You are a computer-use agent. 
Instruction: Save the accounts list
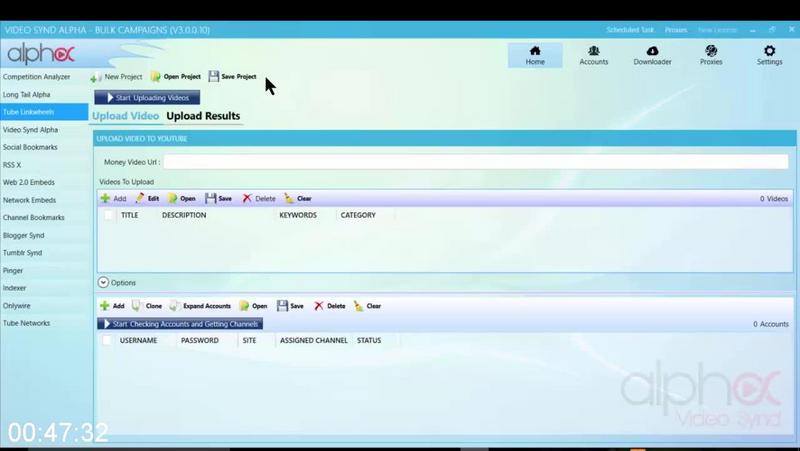click(290, 306)
